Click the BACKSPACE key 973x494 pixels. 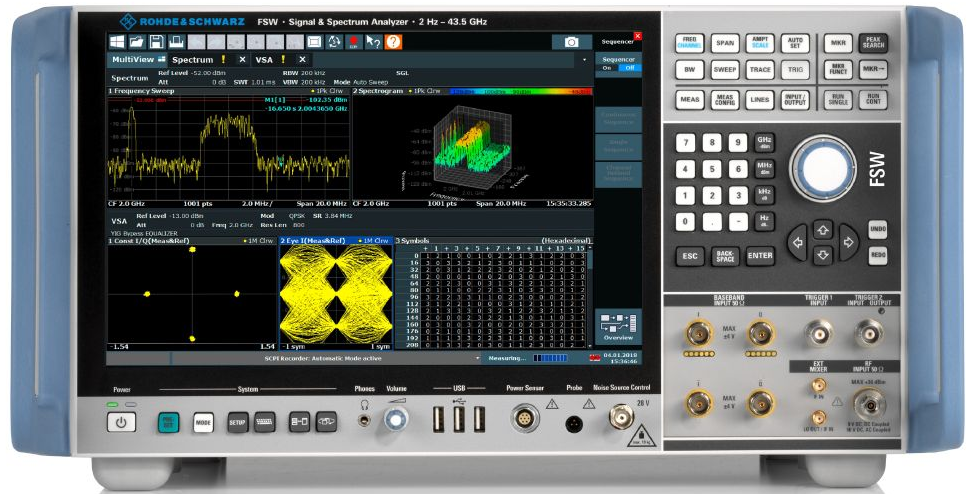[725, 256]
